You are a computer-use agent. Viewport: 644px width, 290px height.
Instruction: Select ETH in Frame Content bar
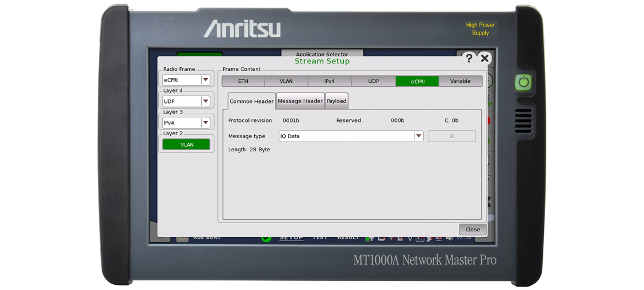tap(243, 82)
